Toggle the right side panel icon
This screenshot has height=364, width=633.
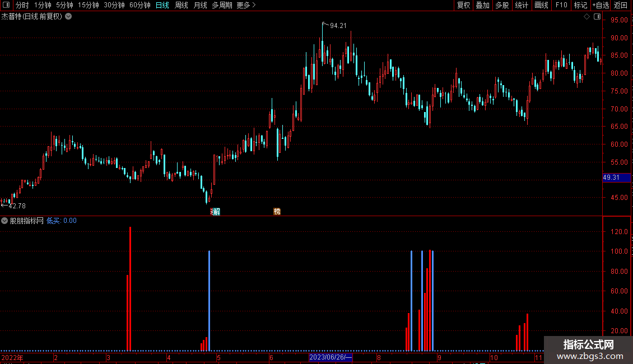597,17
